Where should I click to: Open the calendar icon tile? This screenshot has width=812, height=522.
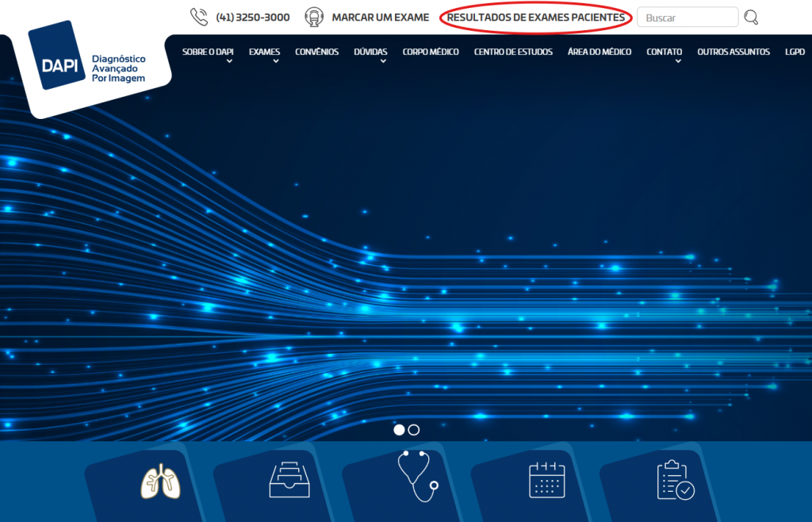point(546,481)
